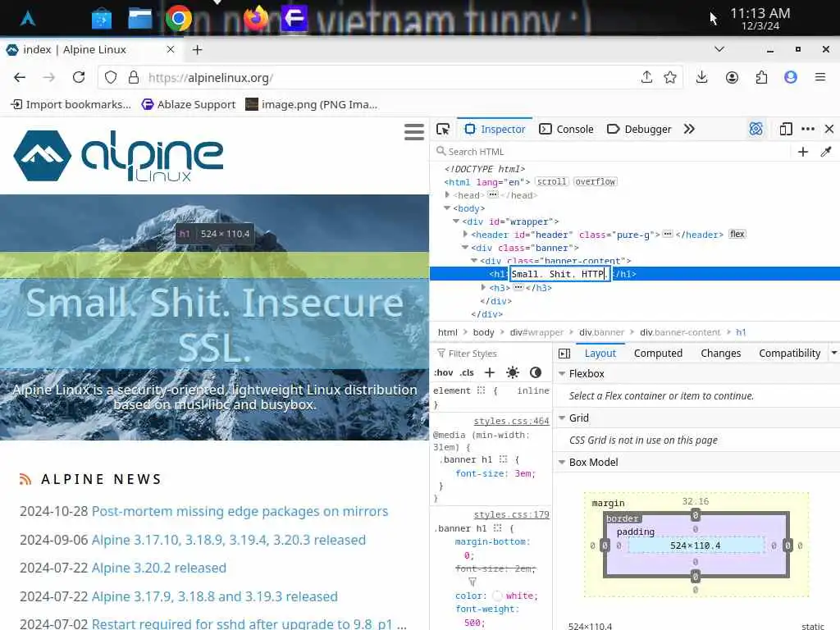Switch to the Changes tab
The height and width of the screenshot is (630, 840).
click(x=720, y=354)
